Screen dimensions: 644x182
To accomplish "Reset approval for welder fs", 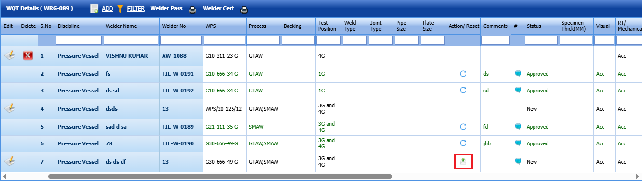I will coord(463,74).
